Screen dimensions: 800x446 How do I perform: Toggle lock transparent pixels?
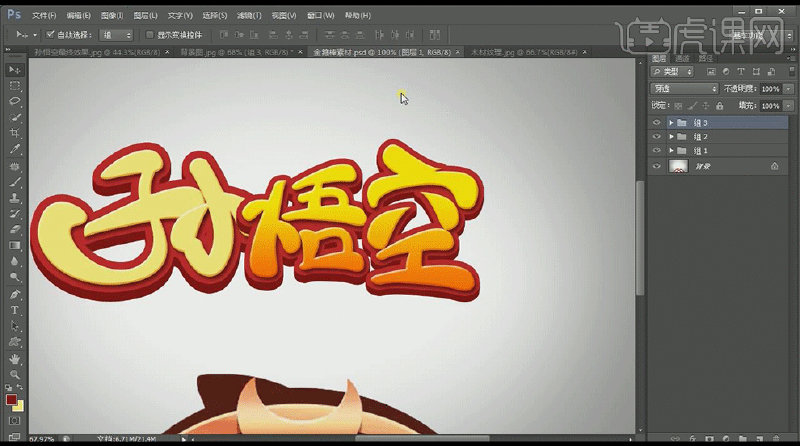click(678, 106)
